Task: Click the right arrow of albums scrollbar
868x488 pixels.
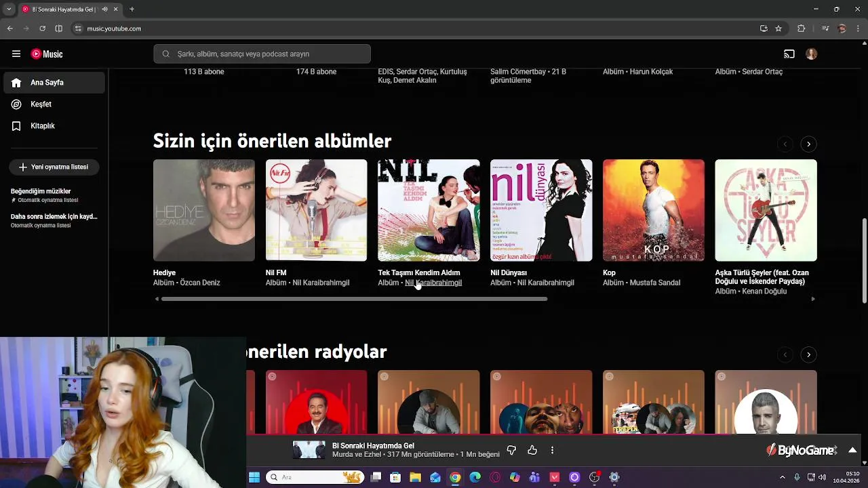Action: [813, 299]
